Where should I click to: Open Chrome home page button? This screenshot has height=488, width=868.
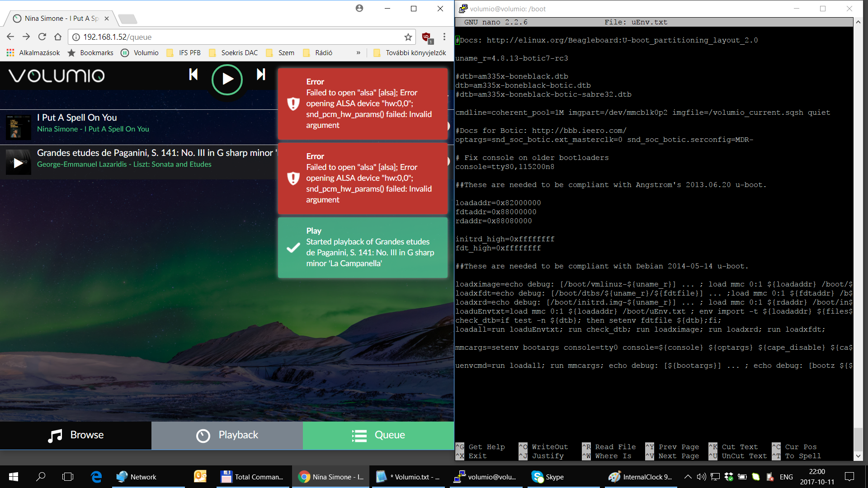point(58,37)
